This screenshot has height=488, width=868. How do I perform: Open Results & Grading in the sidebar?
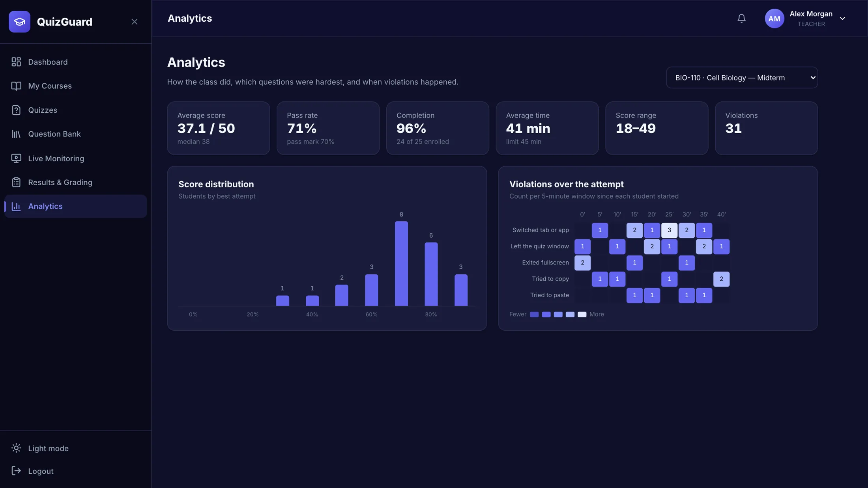click(75, 183)
